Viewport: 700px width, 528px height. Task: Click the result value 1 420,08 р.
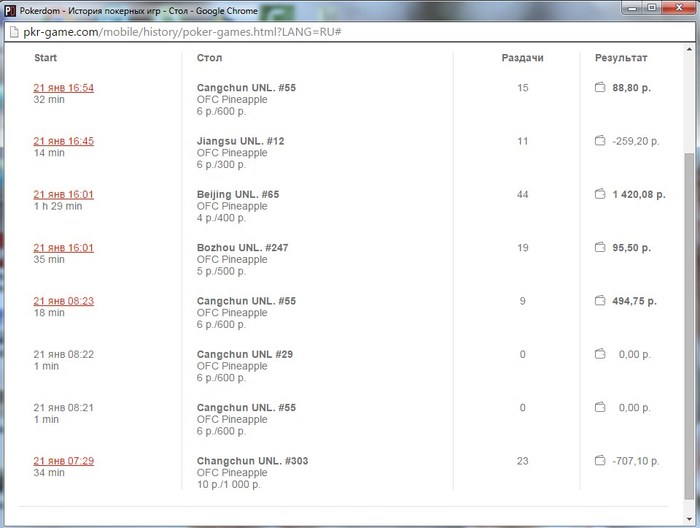pos(639,195)
